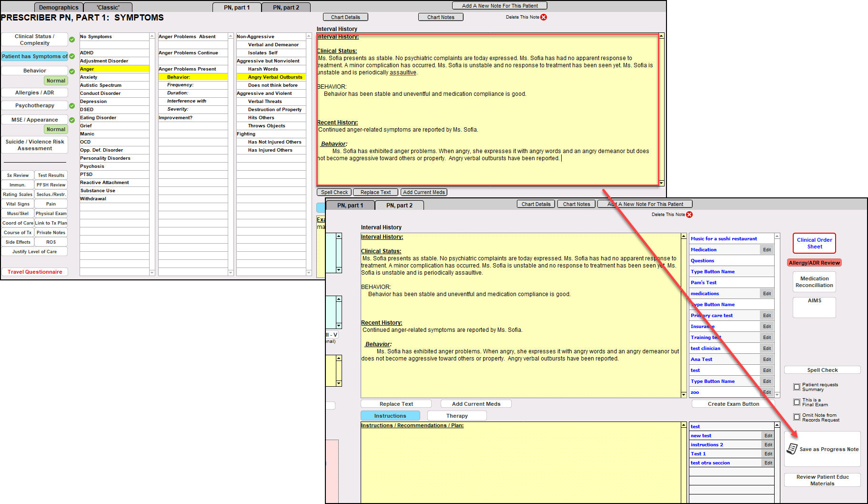Click the green checkmark next to Psychotherapy

click(72, 106)
